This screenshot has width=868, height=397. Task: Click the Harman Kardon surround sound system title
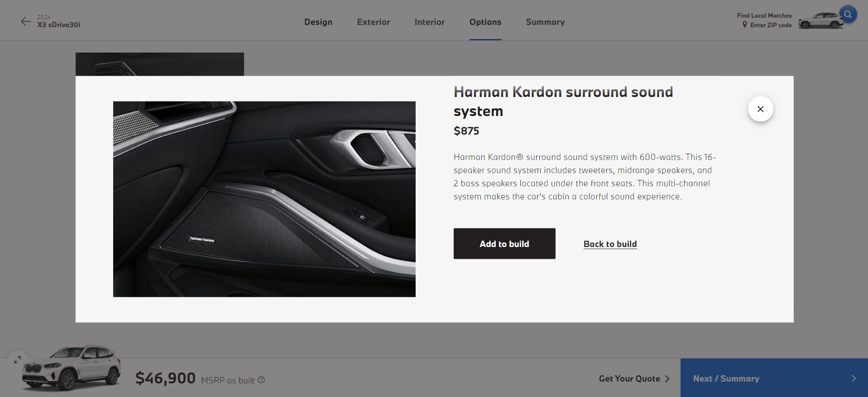pos(563,102)
